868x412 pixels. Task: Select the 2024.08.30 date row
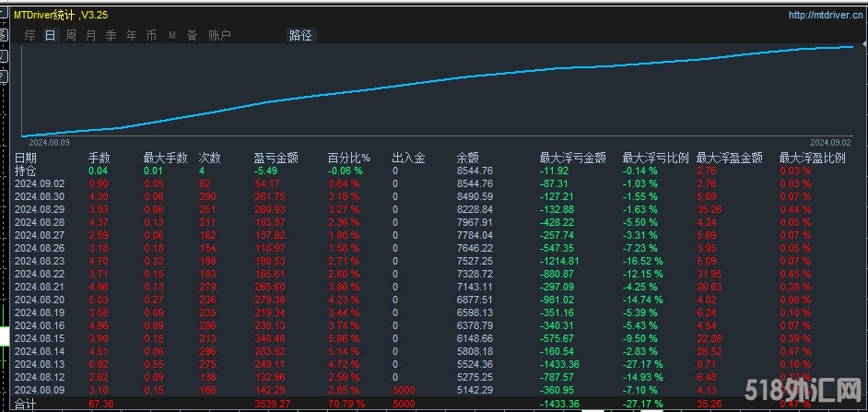click(x=40, y=196)
